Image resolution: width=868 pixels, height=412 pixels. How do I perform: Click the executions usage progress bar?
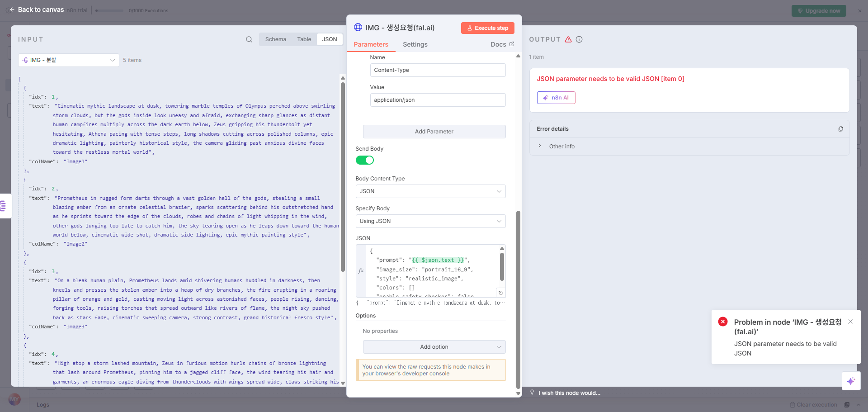pos(109,10)
